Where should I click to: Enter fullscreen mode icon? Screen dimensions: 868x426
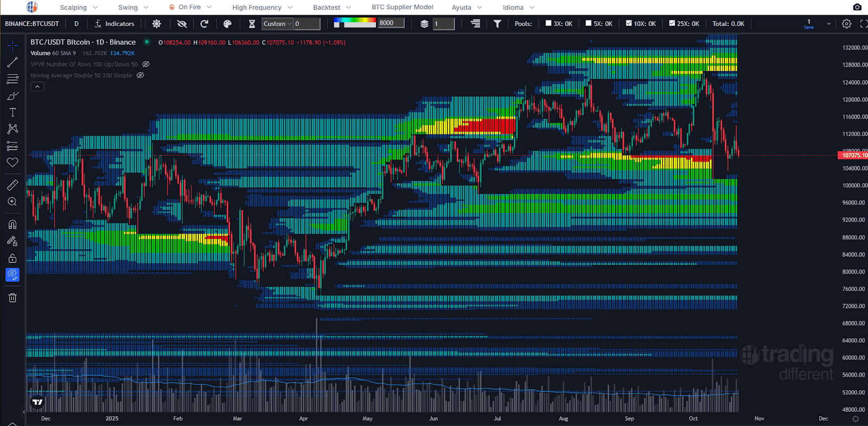[864, 24]
